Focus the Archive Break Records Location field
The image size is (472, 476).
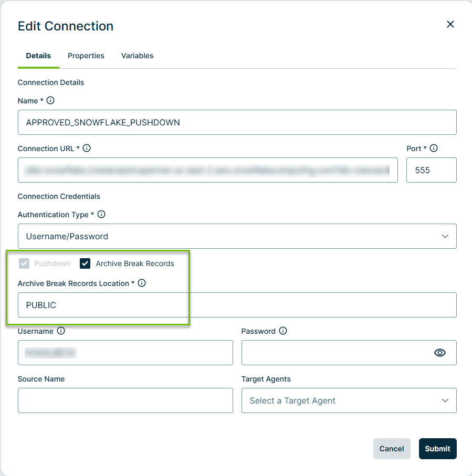(237, 305)
